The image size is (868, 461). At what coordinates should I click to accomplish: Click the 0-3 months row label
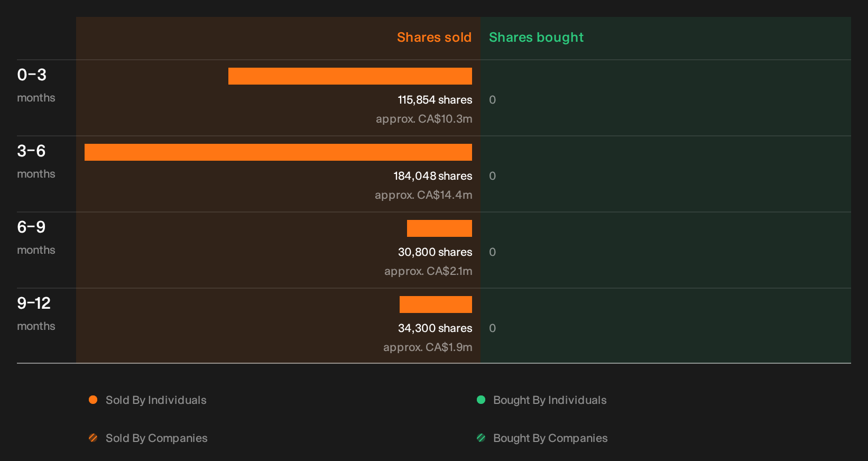pyautogui.click(x=36, y=86)
